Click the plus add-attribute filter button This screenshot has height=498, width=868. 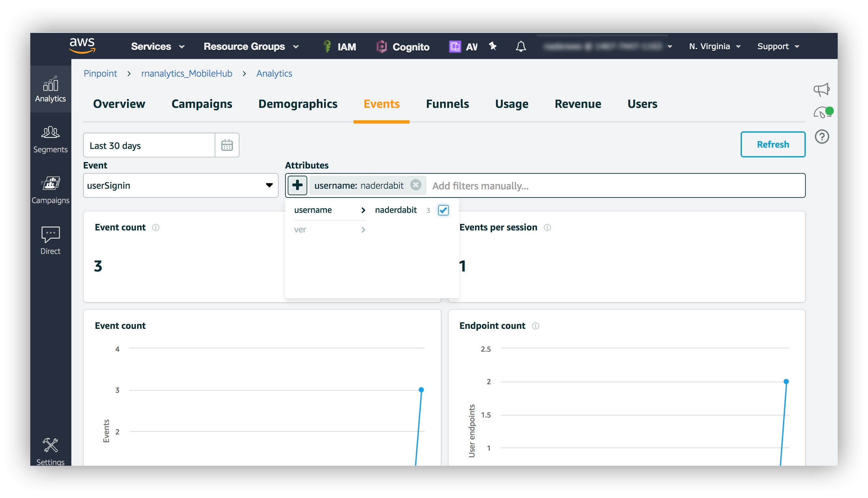[297, 185]
